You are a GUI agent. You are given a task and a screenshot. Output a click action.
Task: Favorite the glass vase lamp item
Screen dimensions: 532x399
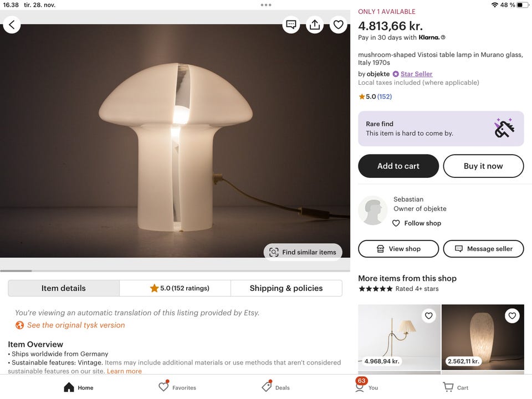point(512,316)
